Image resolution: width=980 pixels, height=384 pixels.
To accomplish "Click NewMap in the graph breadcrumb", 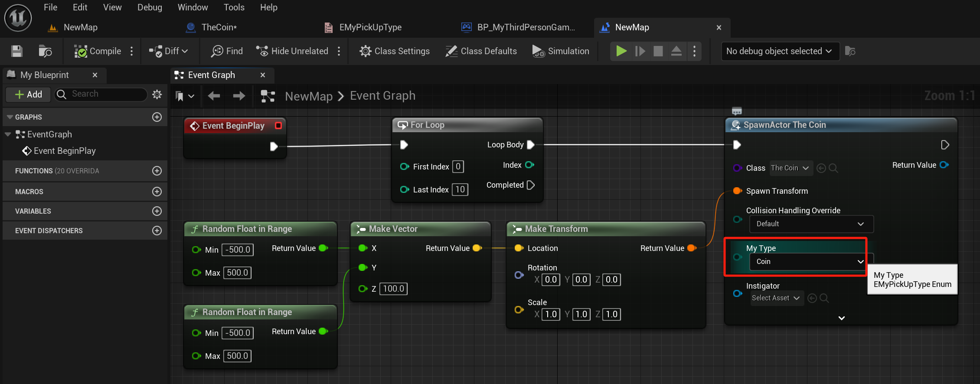I will tap(309, 96).
